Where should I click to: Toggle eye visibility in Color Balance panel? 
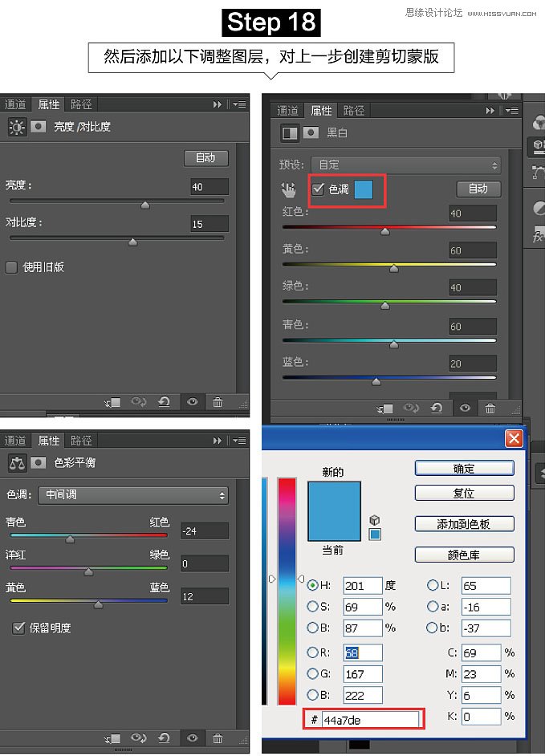coord(192,738)
